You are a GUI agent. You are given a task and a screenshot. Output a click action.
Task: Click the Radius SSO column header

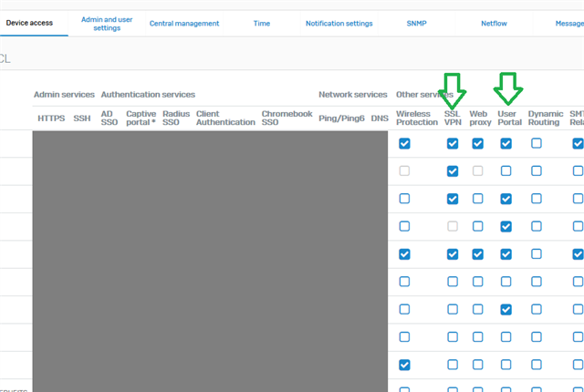[x=176, y=118]
